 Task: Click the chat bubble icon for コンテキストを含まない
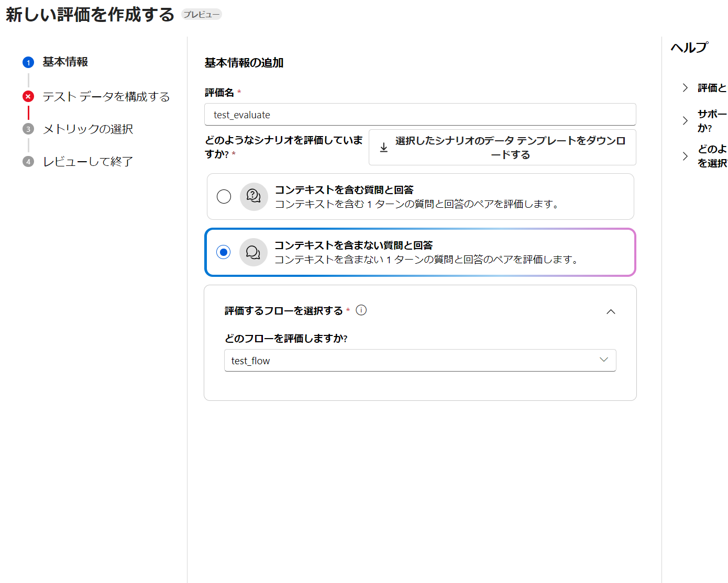pos(253,252)
